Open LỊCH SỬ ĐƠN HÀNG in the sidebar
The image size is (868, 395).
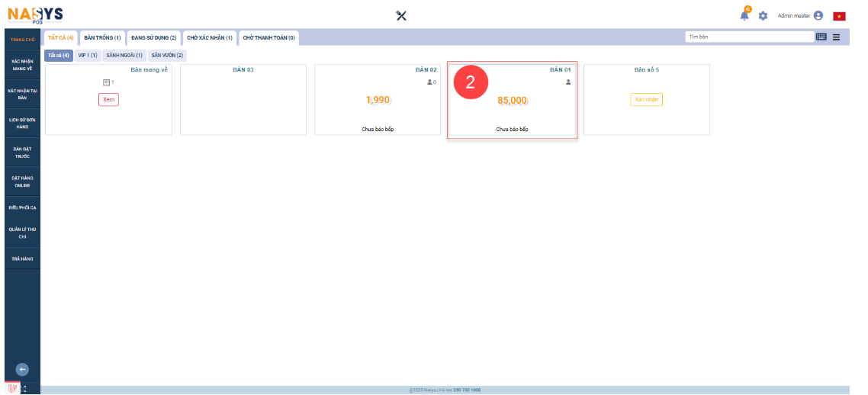coord(22,124)
